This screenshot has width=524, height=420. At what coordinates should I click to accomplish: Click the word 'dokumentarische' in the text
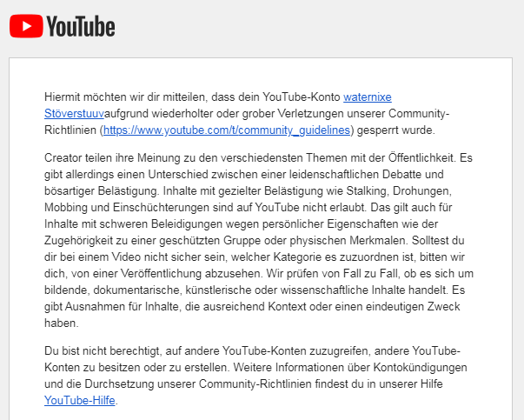click(x=136, y=290)
